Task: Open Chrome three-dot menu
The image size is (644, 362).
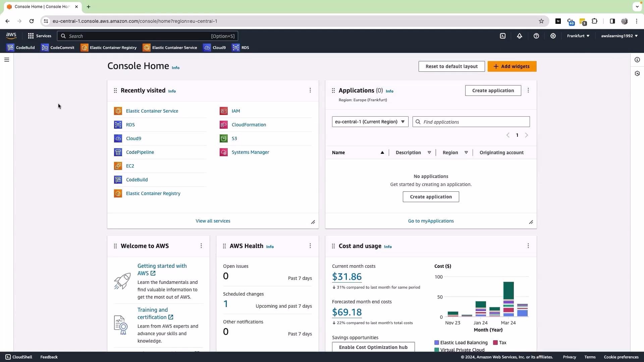Action: click(x=637, y=21)
